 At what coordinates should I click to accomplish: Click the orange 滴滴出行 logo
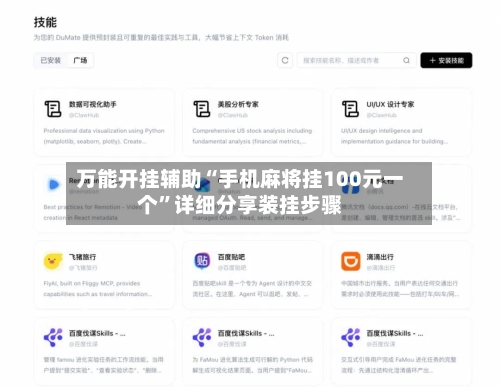[351, 261]
